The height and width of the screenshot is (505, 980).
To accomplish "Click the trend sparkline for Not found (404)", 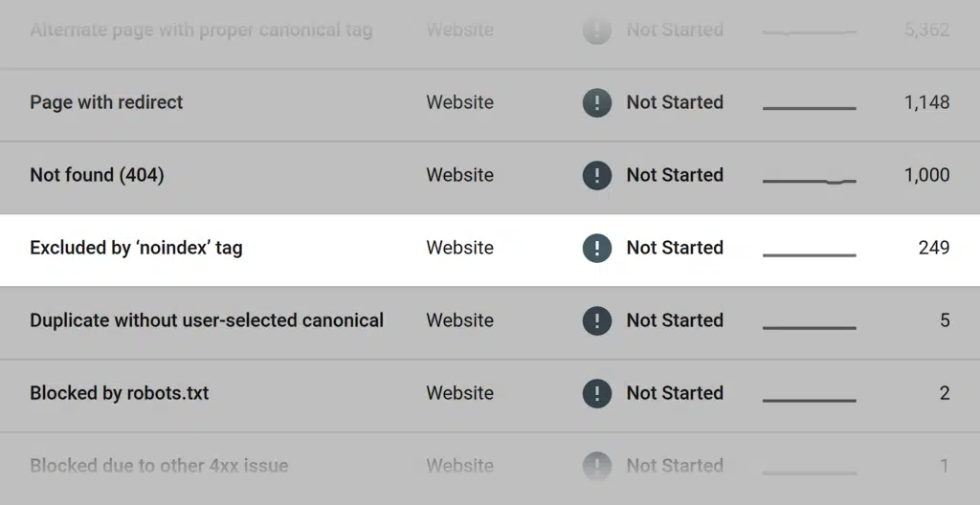I will 809,179.
